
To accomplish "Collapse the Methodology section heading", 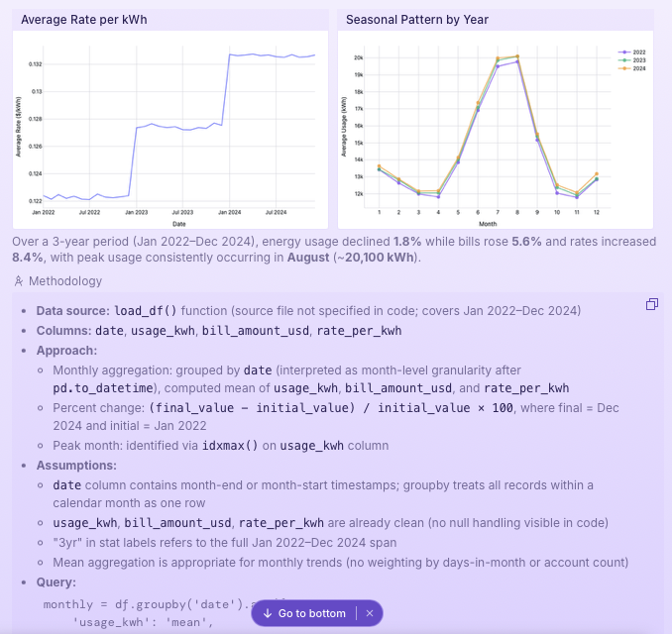I will pos(65,281).
